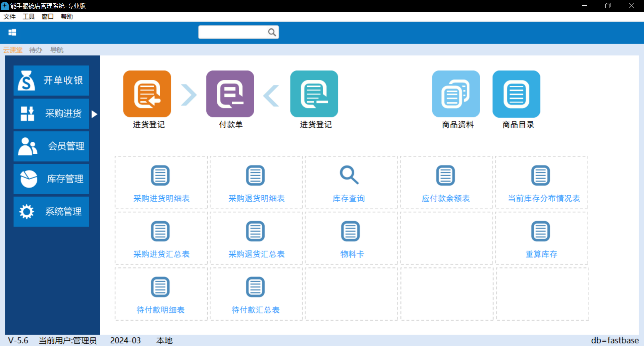644x346 pixels.
Task: Click the 物料卡 link text
Action: tap(352, 254)
